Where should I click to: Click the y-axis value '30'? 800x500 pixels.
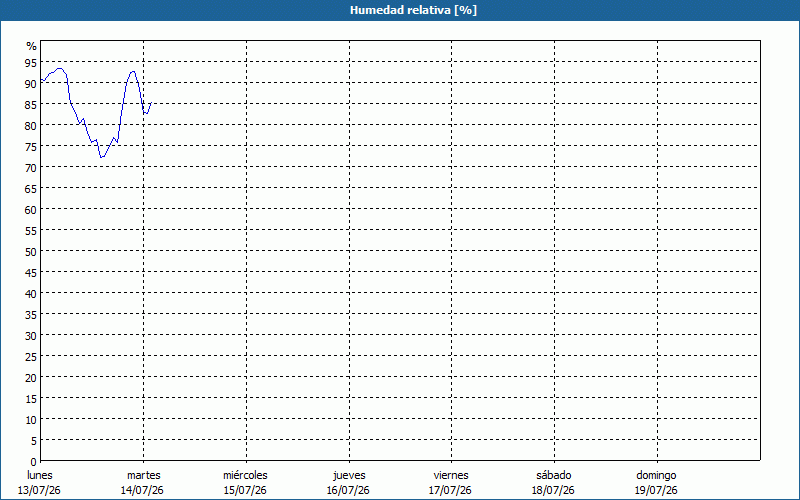(x=31, y=336)
